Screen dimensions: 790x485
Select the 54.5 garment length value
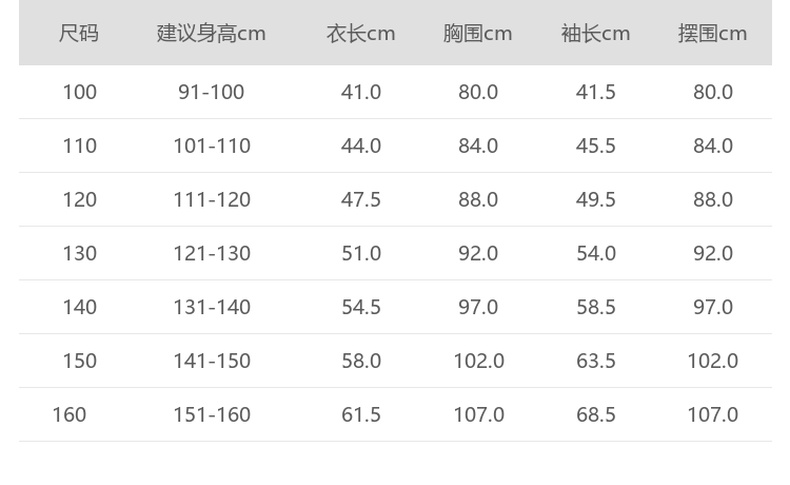point(361,307)
